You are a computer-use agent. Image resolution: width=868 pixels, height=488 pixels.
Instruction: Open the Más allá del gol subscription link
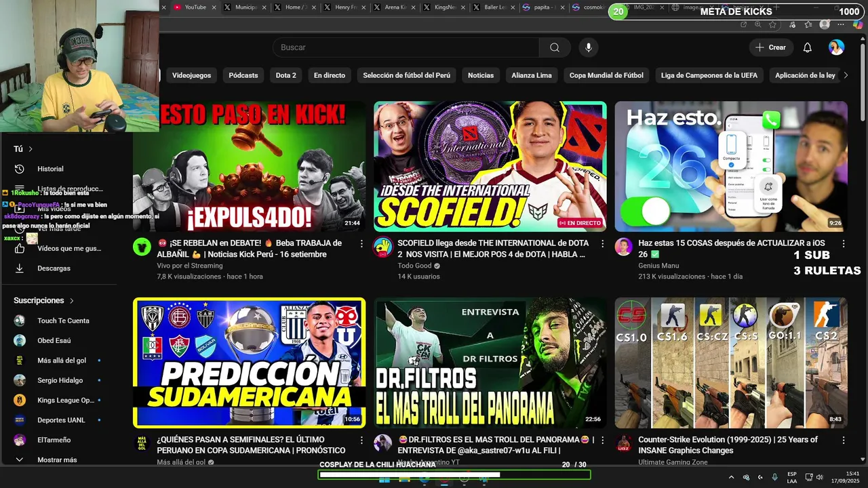point(62,361)
